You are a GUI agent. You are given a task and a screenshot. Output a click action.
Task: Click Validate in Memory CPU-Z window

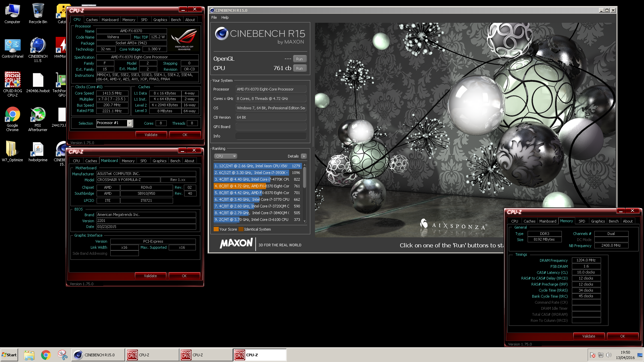pos(589,336)
